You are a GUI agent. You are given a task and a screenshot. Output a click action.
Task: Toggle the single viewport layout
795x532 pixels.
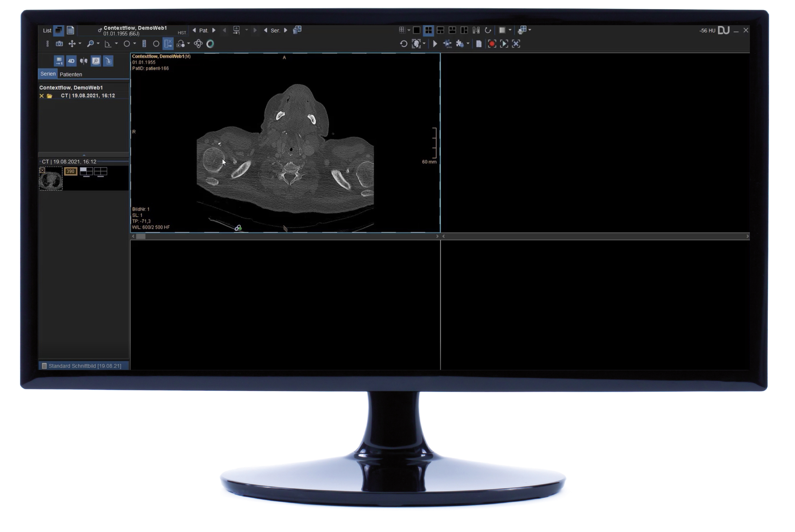pos(417,30)
